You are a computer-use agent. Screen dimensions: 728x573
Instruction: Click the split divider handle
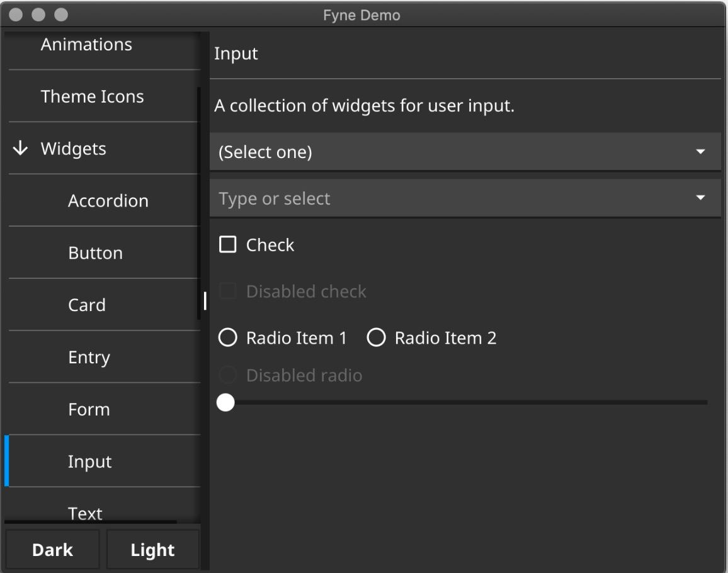coord(205,301)
